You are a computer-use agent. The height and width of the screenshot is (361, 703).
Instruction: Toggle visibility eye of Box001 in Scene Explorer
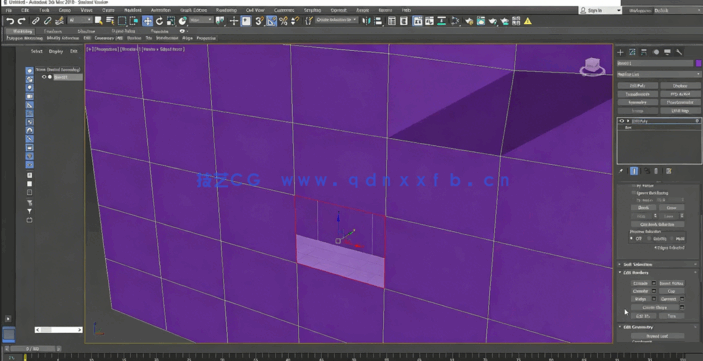44,77
